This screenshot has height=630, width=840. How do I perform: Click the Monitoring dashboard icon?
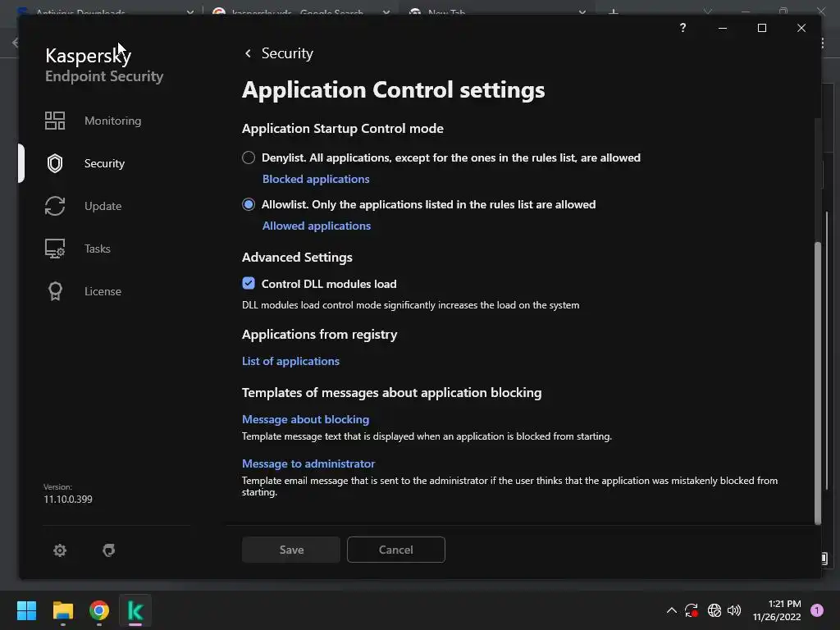tap(55, 121)
